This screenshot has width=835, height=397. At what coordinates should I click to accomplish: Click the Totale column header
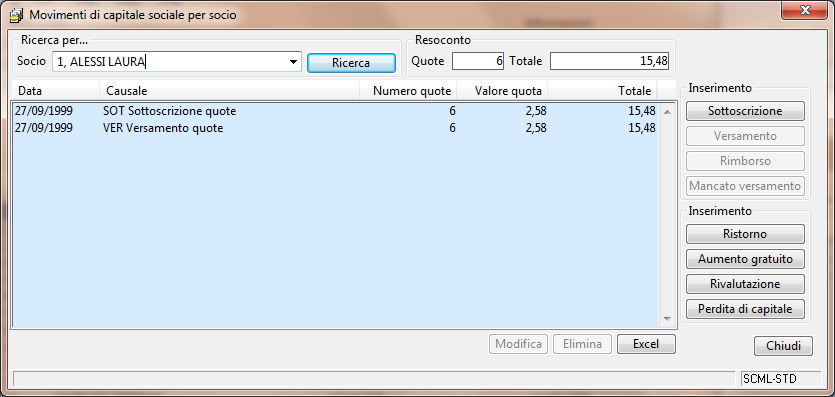tap(602, 90)
